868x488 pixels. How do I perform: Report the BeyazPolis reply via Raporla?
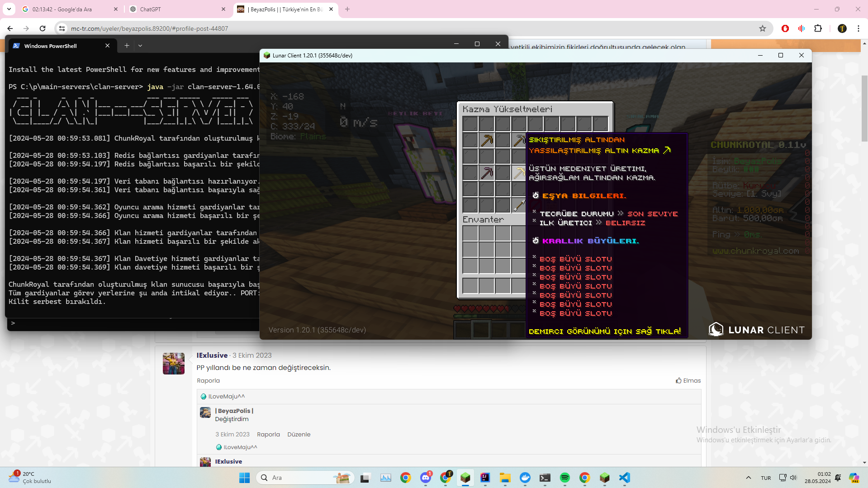pyautogui.click(x=269, y=435)
